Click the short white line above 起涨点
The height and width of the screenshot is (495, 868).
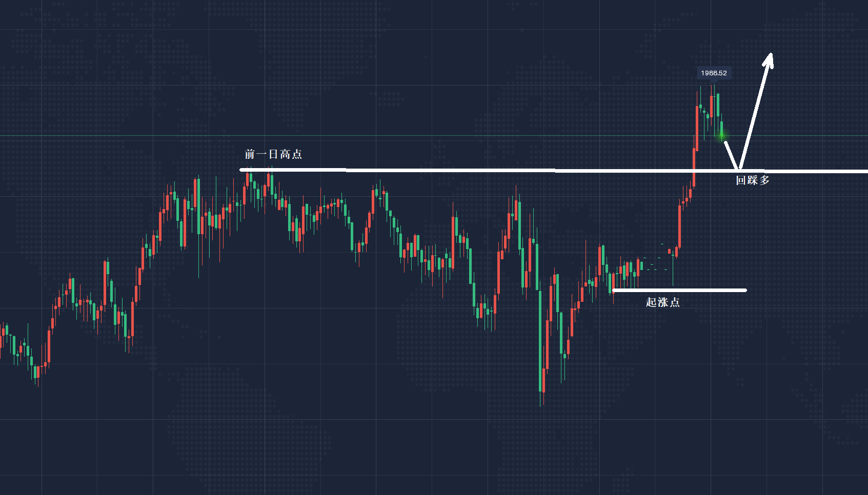[679, 291]
